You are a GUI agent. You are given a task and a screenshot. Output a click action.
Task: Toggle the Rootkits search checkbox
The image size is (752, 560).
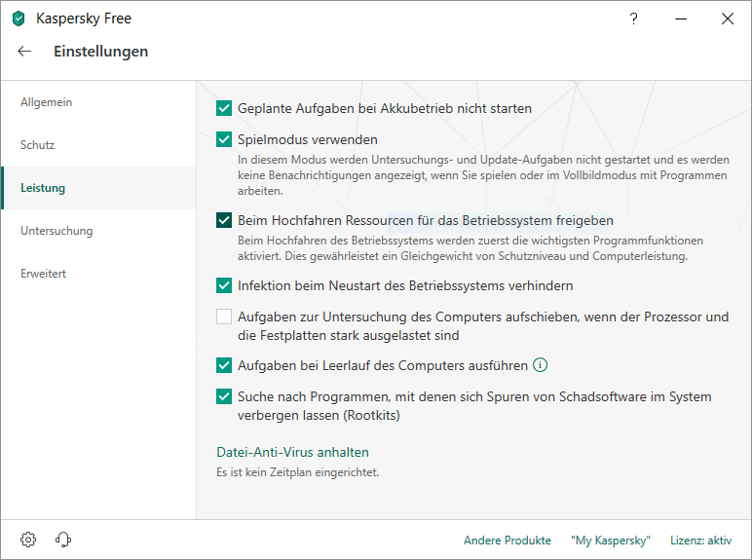pyautogui.click(x=224, y=397)
